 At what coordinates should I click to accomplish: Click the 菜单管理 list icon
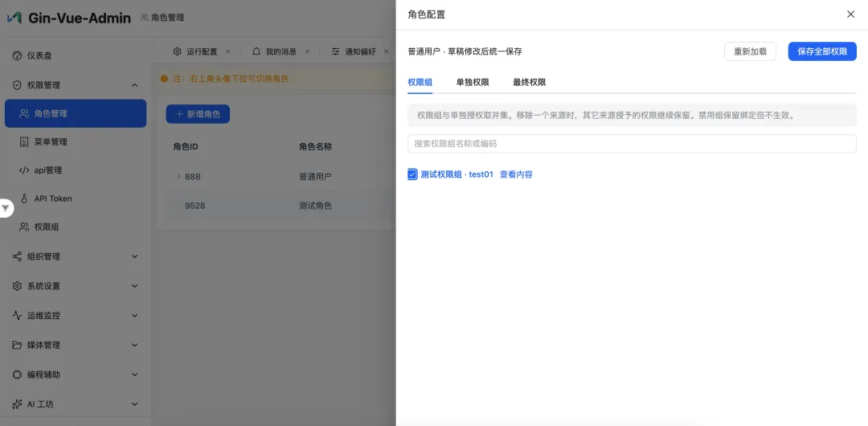coord(24,141)
